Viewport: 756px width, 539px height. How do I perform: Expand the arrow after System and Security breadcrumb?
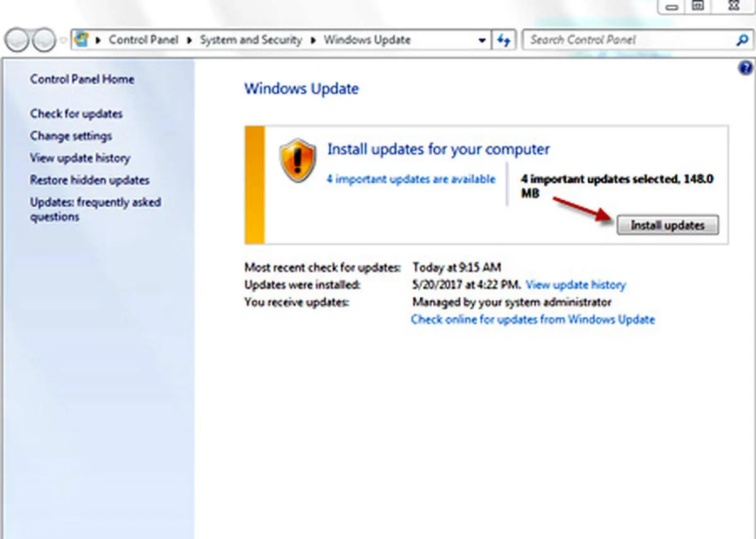[312, 40]
